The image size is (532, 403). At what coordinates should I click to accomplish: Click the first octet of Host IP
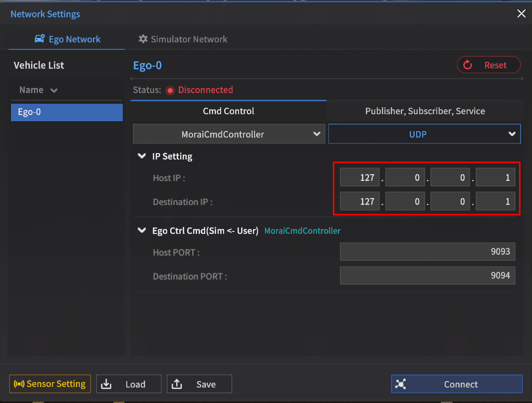(360, 178)
